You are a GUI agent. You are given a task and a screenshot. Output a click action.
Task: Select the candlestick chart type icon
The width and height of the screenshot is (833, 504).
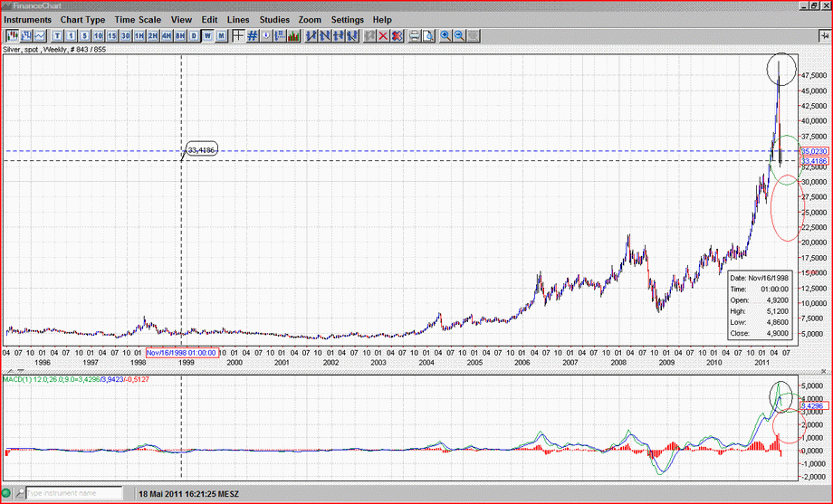pyautogui.click(x=12, y=35)
